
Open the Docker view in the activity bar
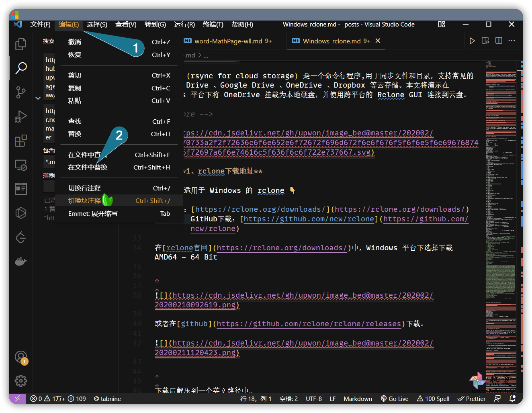tap(21, 262)
